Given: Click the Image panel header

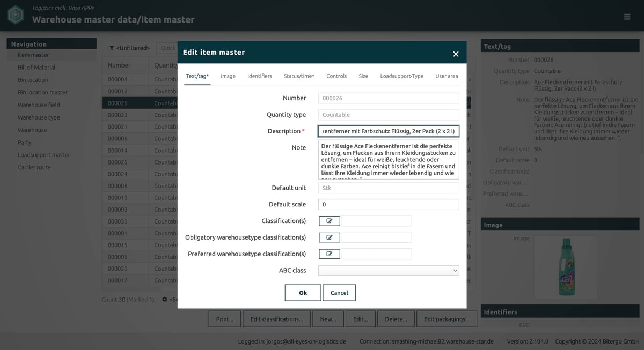Looking at the screenshot, I should (x=559, y=225).
